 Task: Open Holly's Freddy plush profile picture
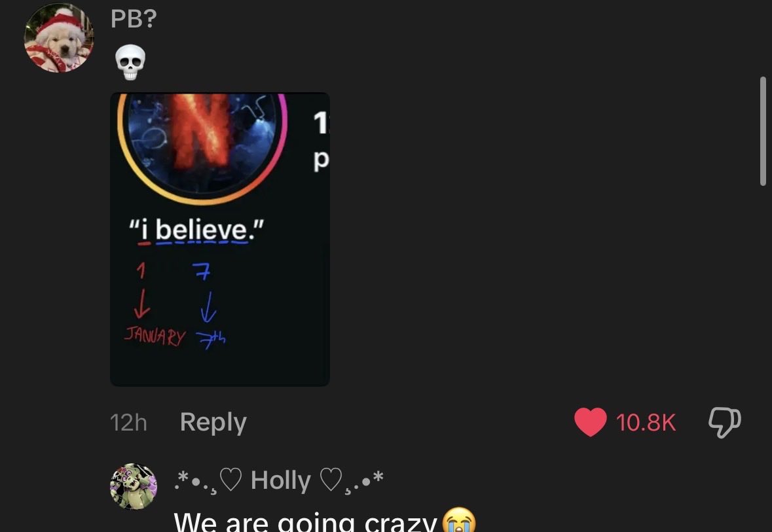click(134, 486)
